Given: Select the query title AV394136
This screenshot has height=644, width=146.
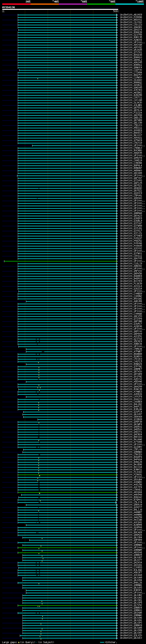Looking at the screenshot, I should coord(8,7).
